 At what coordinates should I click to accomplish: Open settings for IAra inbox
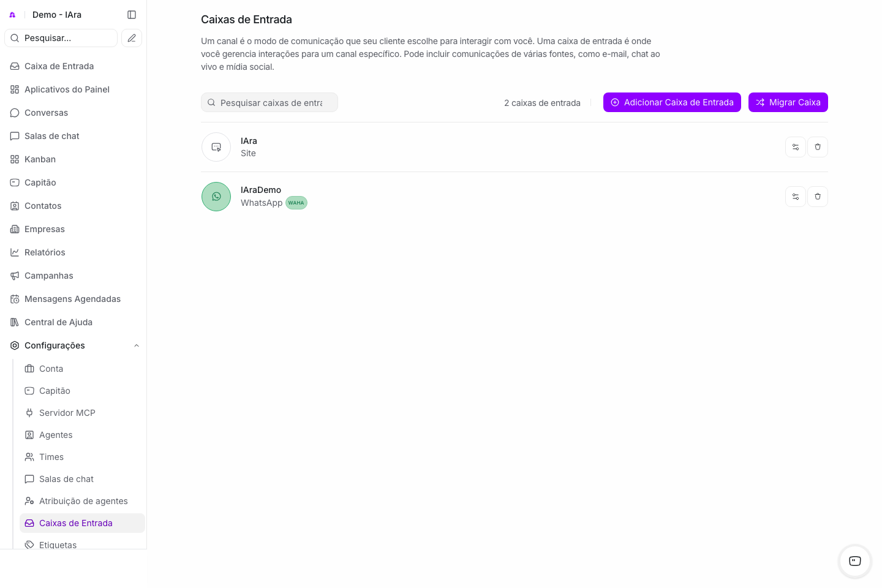point(796,147)
